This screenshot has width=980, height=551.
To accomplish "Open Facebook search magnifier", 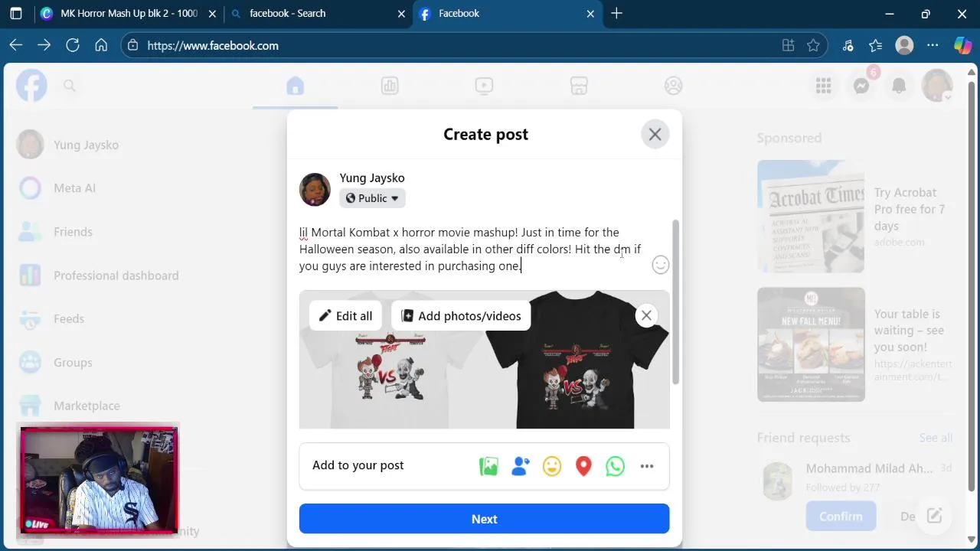I will [x=70, y=86].
